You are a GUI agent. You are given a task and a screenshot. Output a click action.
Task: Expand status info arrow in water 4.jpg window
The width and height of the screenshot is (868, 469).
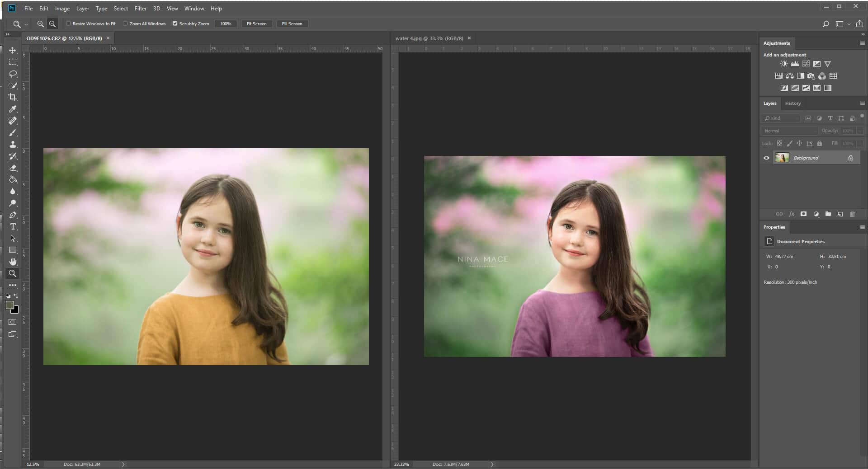tap(492, 464)
